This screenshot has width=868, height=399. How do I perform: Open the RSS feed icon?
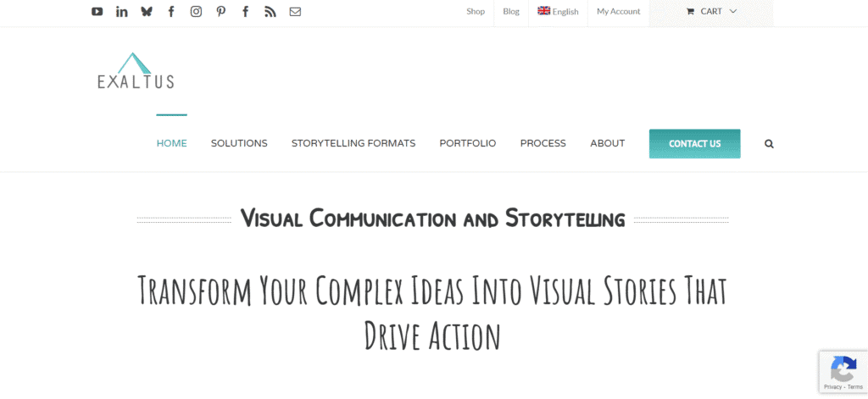tap(270, 12)
